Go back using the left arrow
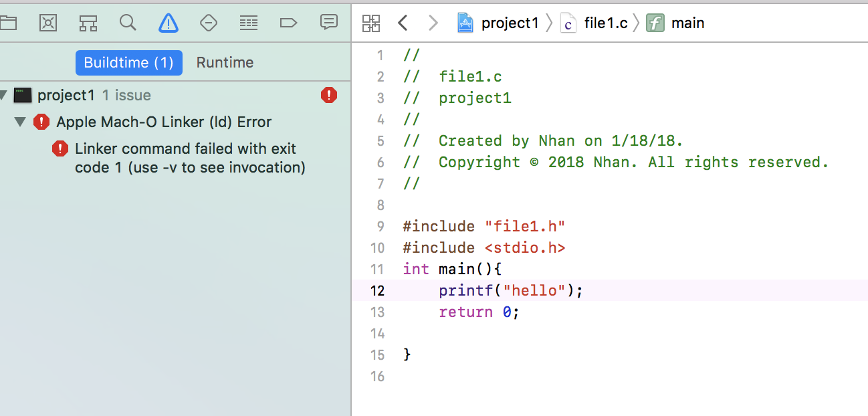The height and width of the screenshot is (416, 868). click(x=402, y=23)
